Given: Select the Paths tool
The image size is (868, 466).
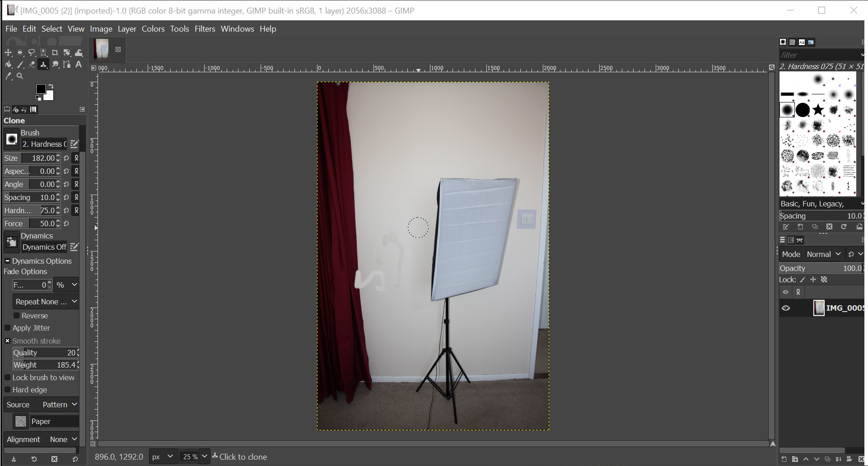Looking at the screenshot, I should 67,65.
